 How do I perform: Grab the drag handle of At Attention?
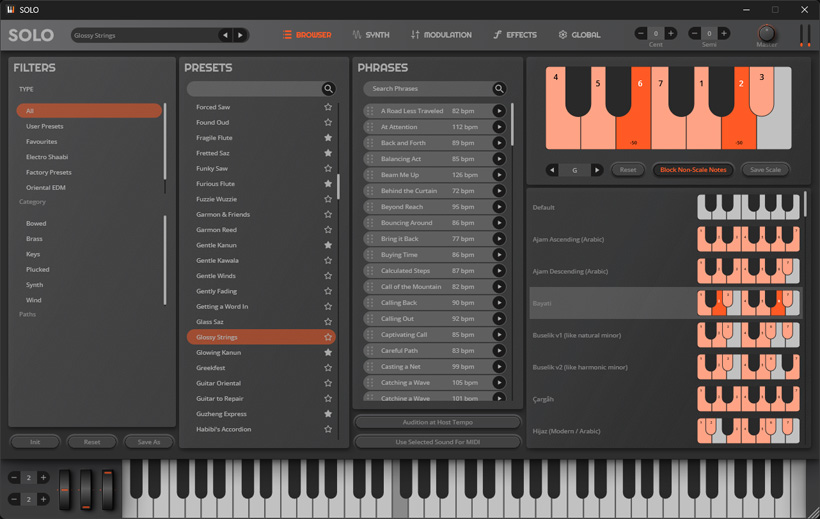[x=370, y=127]
